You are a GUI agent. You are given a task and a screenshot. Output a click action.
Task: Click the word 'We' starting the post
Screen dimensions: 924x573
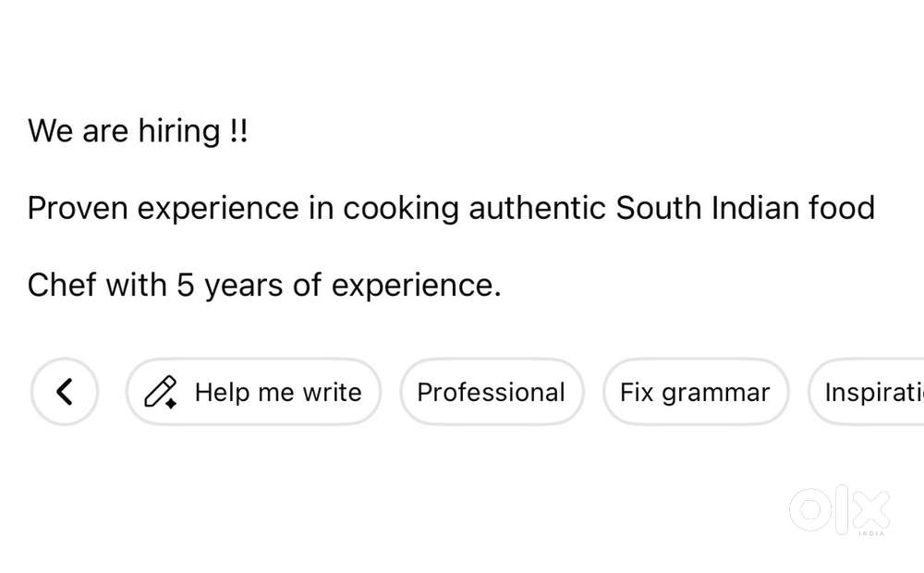[50, 131]
